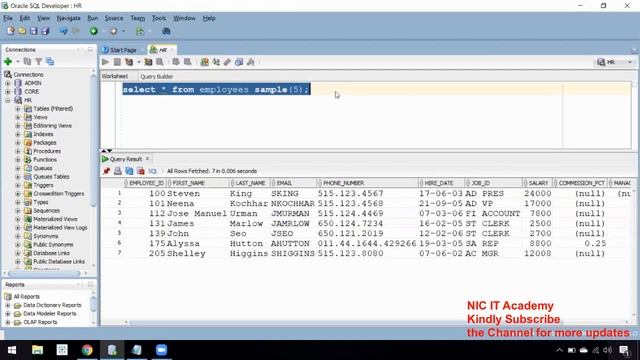Click the green plus New Connection icon

coord(8,62)
